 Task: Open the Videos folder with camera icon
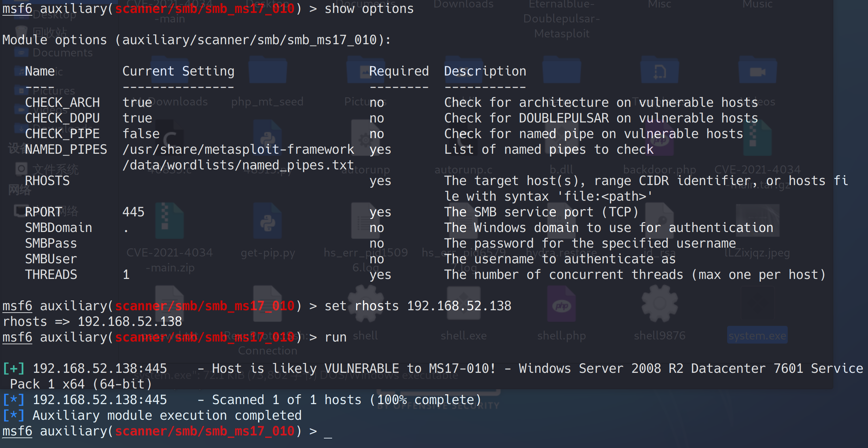pyautogui.click(x=757, y=71)
